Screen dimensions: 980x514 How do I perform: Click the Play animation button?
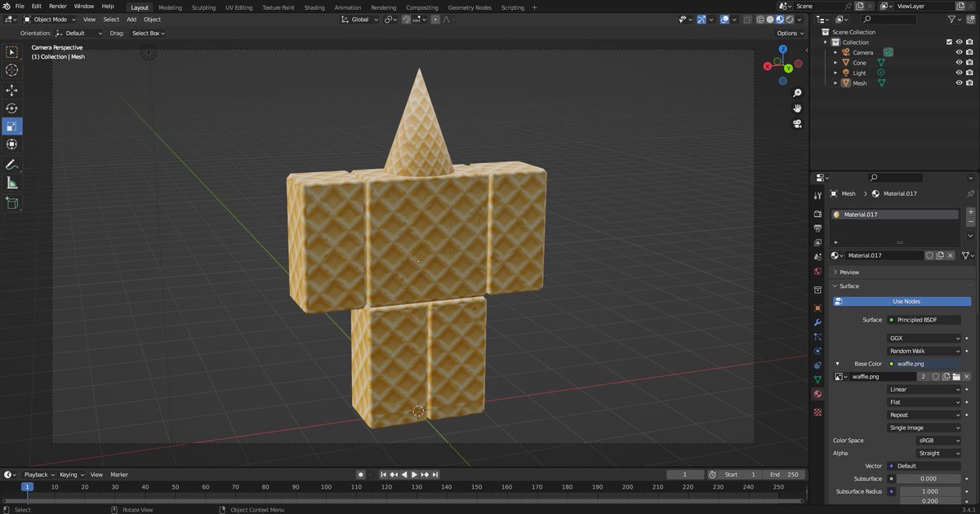click(x=414, y=475)
